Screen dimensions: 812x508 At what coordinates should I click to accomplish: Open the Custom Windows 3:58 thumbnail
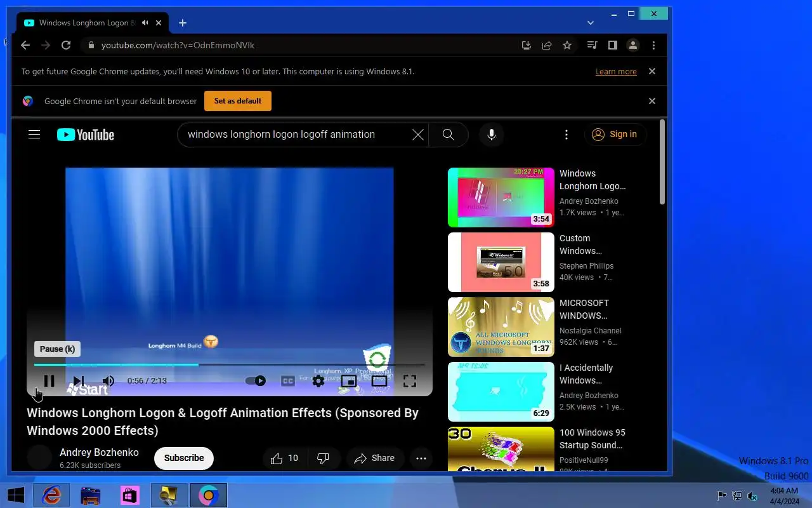[501, 262]
